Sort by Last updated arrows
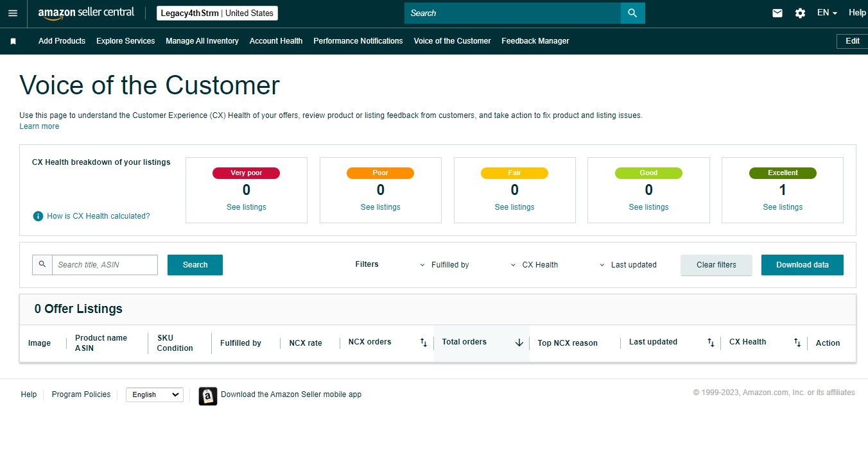 click(711, 343)
